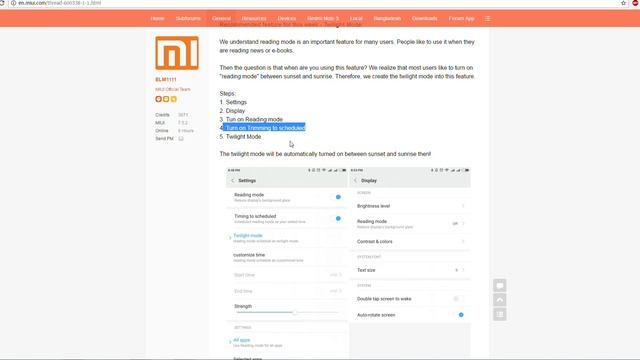Click the '3. Tun on Reading mode' step
Image resolution: width=640 pixels, height=360 pixels.
[x=251, y=119]
